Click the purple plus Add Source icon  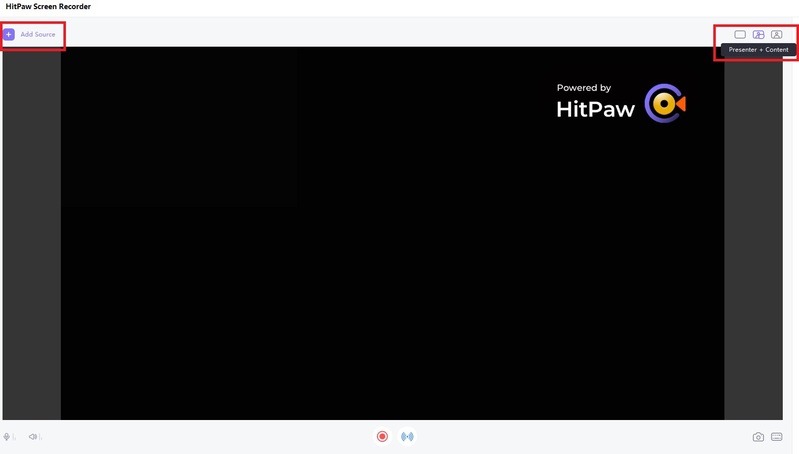pyautogui.click(x=9, y=34)
